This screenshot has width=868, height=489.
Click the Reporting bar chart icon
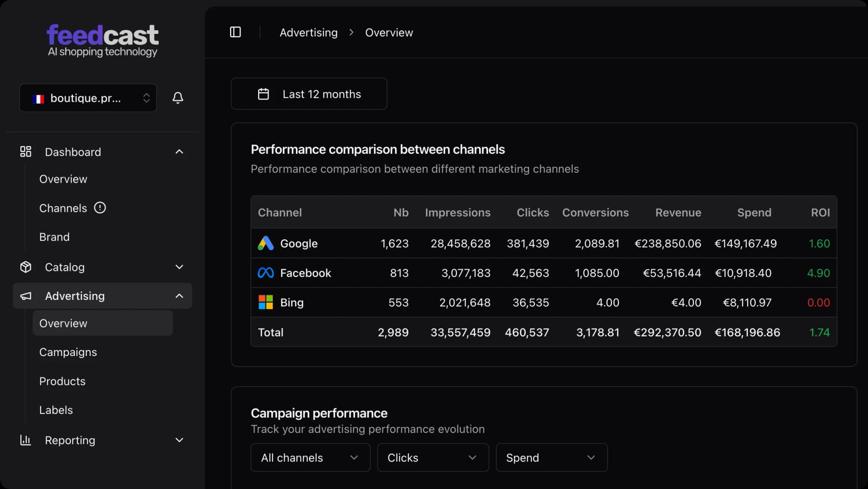(26, 440)
